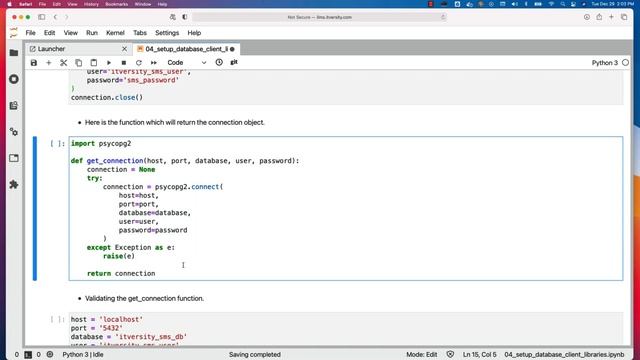The height and width of the screenshot is (360, 640).
Task: Restart kernel and run all cells
Action: tap(153, 63)
